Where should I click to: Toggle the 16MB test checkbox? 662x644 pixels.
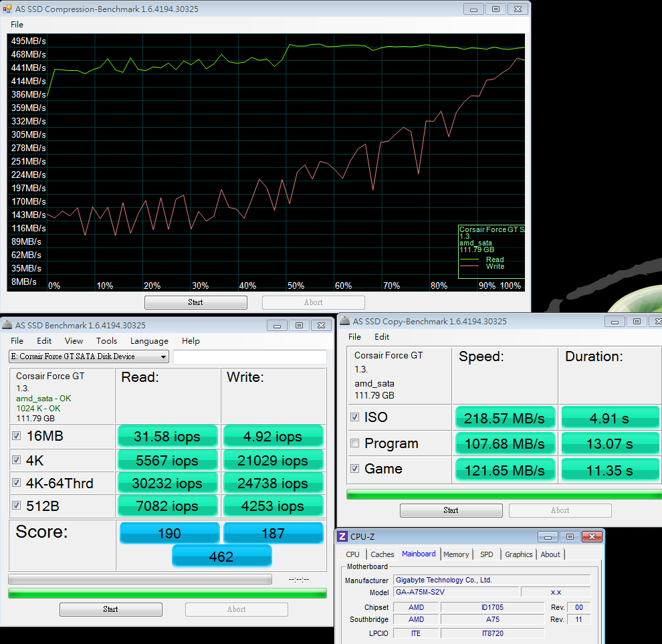[17, 436]
